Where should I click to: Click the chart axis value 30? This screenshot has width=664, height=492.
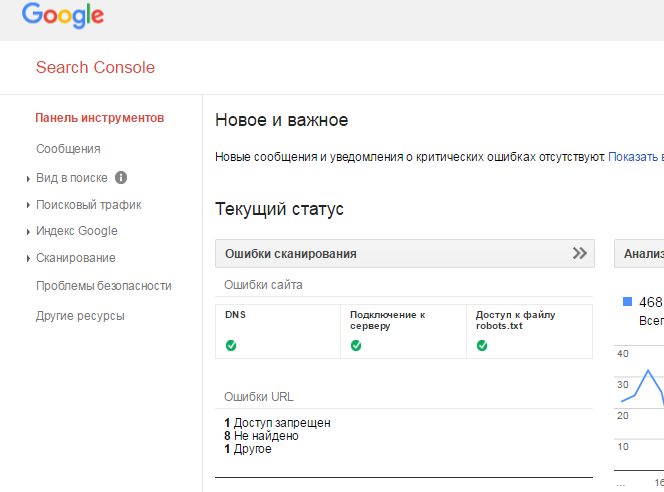[x=623, y=384]
